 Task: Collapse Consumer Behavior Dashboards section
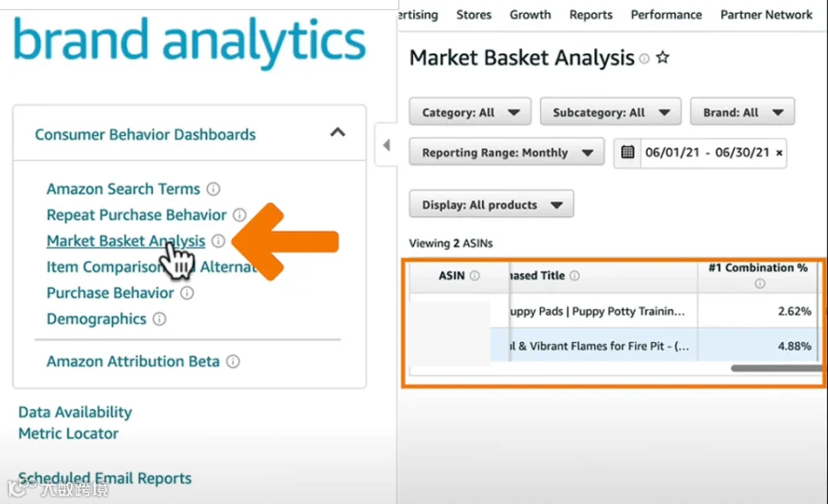(338, 132)
